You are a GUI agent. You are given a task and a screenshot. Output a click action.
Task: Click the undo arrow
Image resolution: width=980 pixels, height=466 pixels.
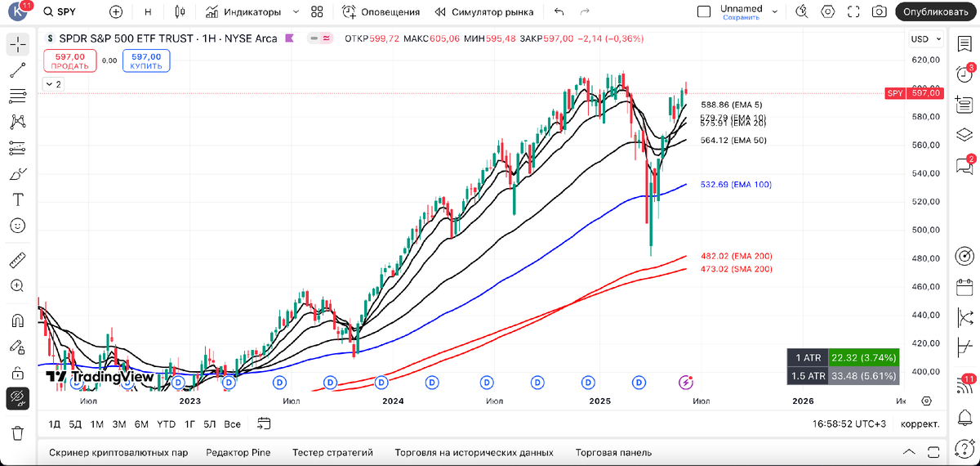(x=559, y=12)
